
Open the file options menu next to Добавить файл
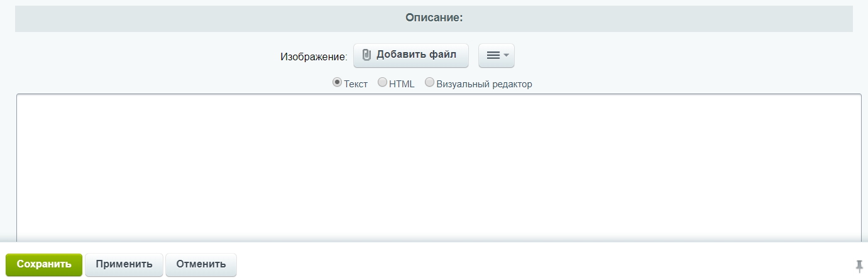[x=497, y=55]
